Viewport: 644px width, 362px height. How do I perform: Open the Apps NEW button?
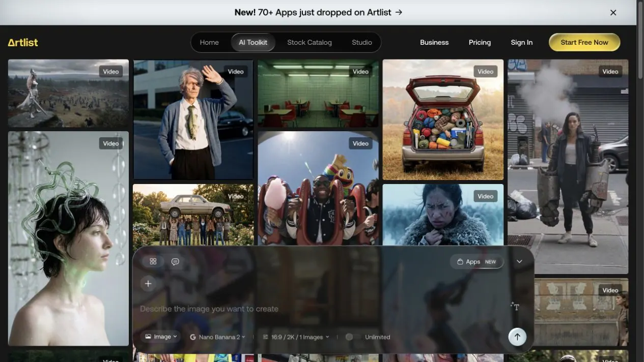(477, 262)
